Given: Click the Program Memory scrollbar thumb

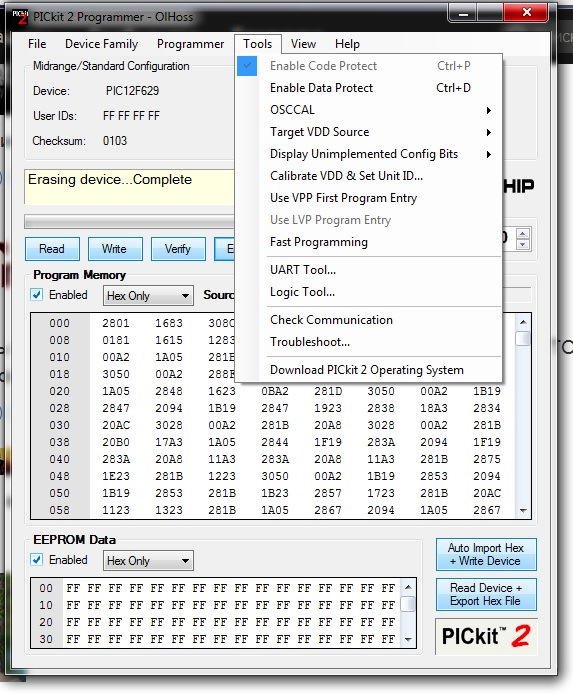Looking at the screenshot, I should (x=523, y=339).
